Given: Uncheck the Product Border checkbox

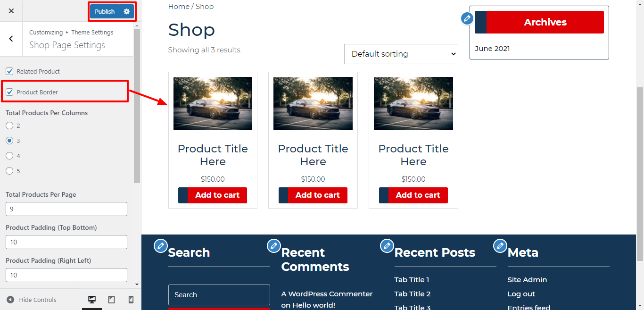Looking at the screenshot, I should pos(9,92).
